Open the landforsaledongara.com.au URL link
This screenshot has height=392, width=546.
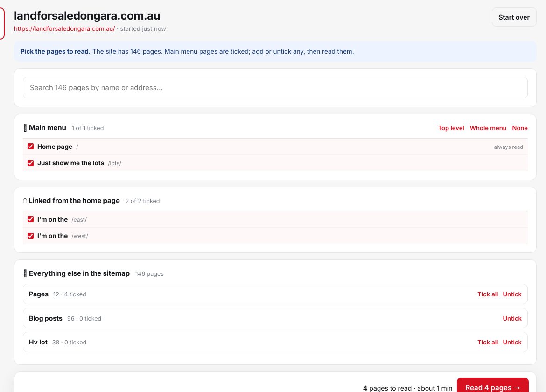click(x=64, y=28)
